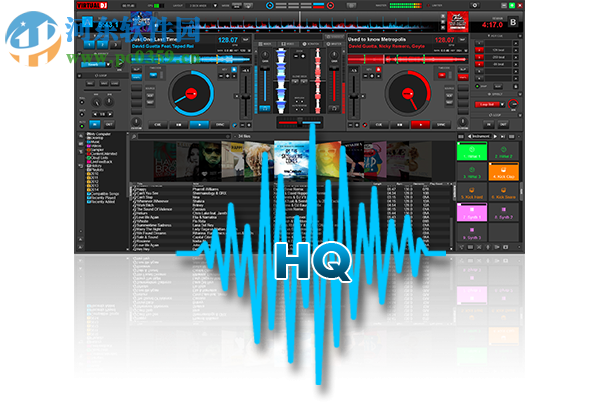Pause left deck with pause button
This screenshot has width=600, height=403.
[178, 125]
